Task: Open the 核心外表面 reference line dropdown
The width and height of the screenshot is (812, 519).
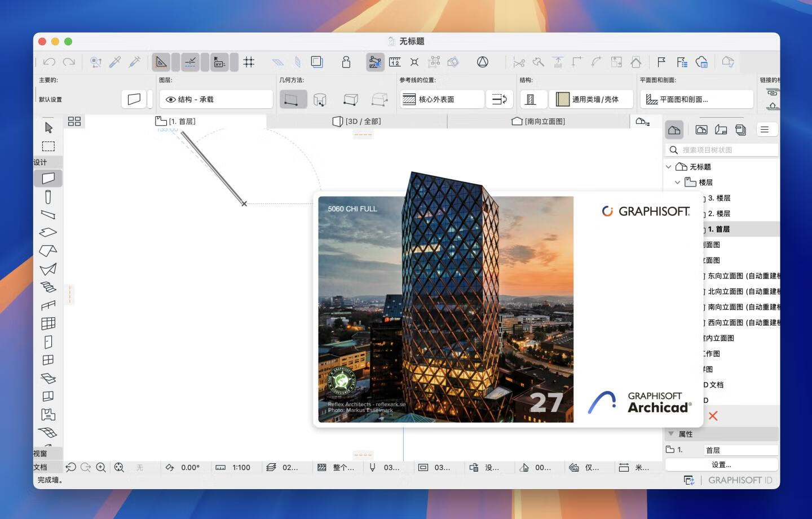Action: tap(442, 99)
